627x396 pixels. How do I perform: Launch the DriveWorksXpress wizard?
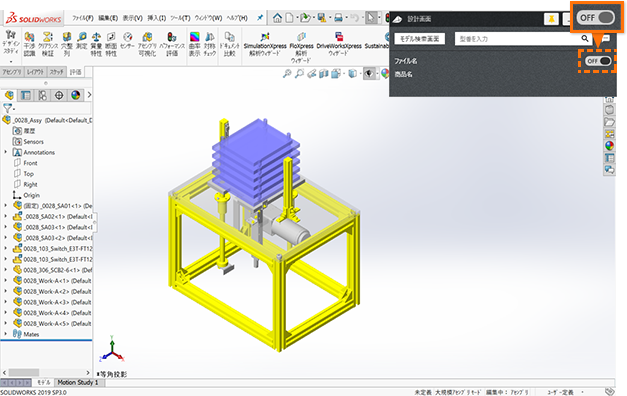click(339, 44)
